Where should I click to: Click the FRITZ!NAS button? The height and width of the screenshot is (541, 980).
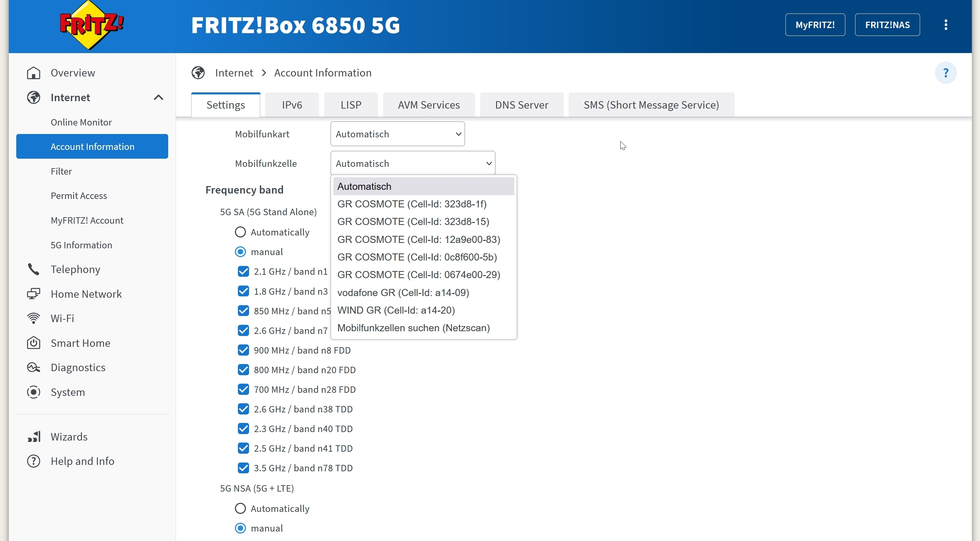[887, 25]
